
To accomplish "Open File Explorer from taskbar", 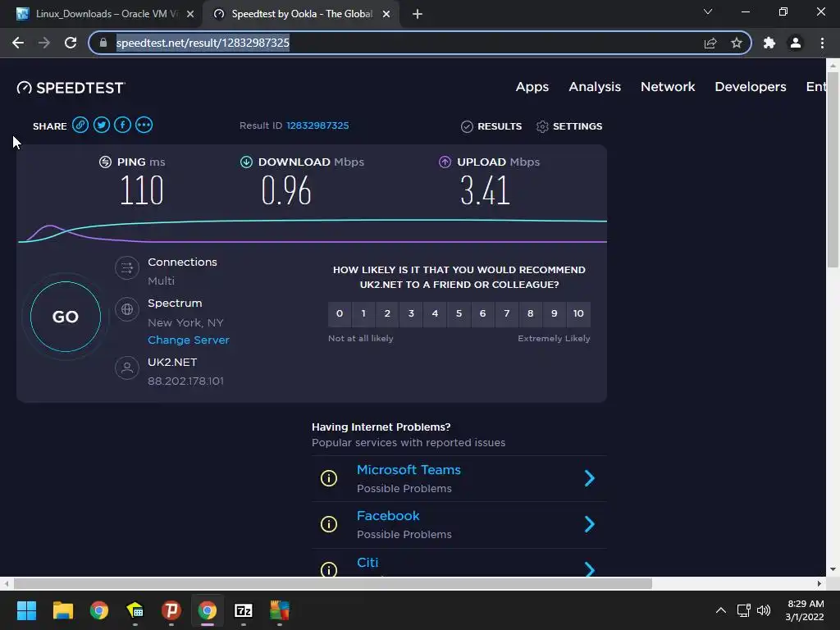I will tap(62, 610).
